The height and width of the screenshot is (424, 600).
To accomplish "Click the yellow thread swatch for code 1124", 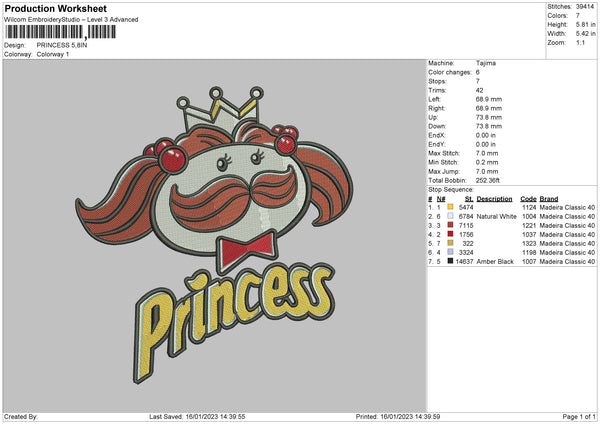I will (x=450, y=207).
